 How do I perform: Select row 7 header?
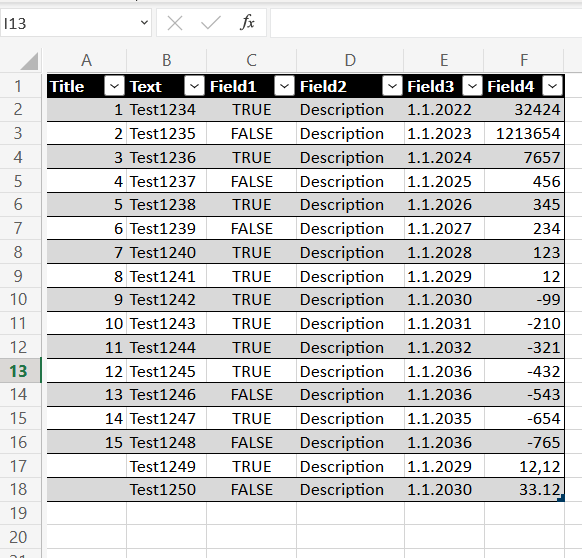tap(19, 228)
